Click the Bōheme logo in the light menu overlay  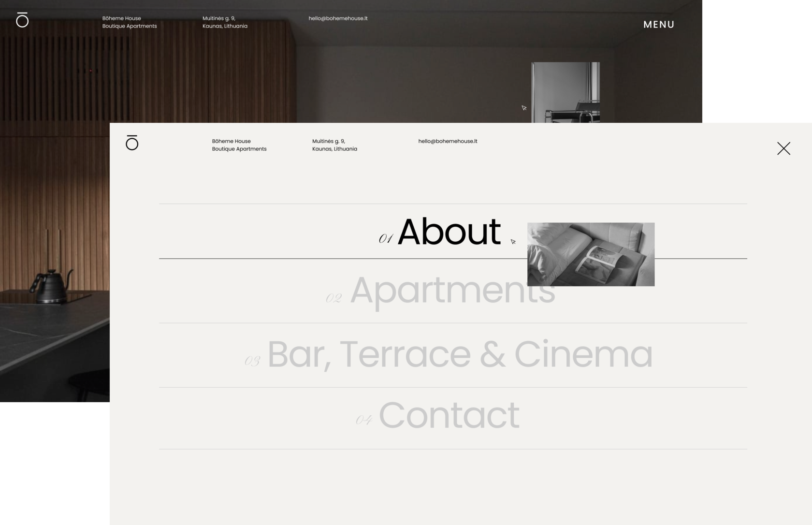pos(132,143)
